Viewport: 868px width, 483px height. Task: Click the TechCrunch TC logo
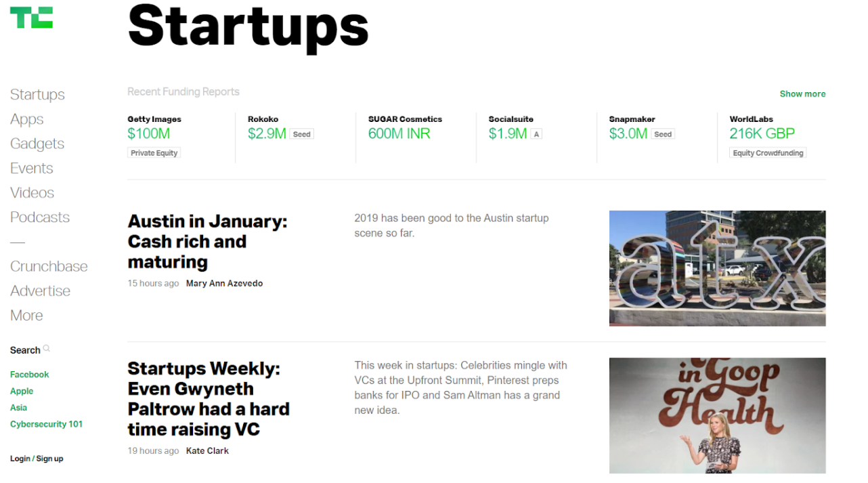click(x=31, y=18)
